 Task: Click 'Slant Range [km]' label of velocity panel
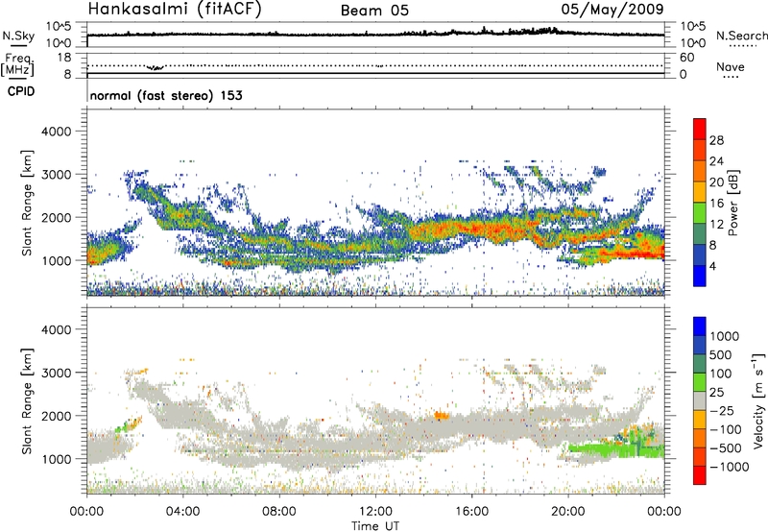pyautogui.click(x=27, y=401)
